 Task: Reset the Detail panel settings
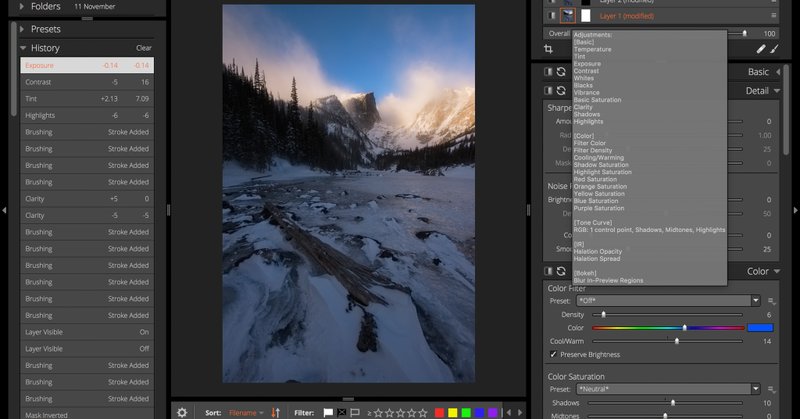pos(561,90)
